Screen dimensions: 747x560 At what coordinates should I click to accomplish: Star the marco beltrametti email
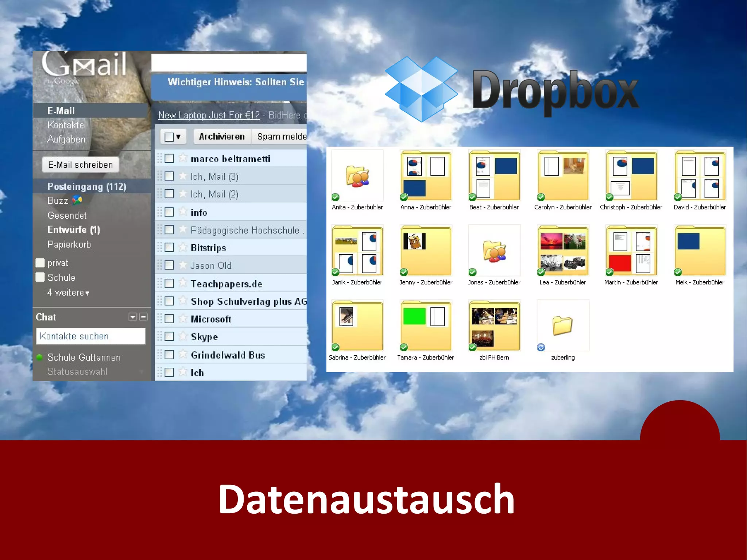pyautogui.click(x=183, y=158)
